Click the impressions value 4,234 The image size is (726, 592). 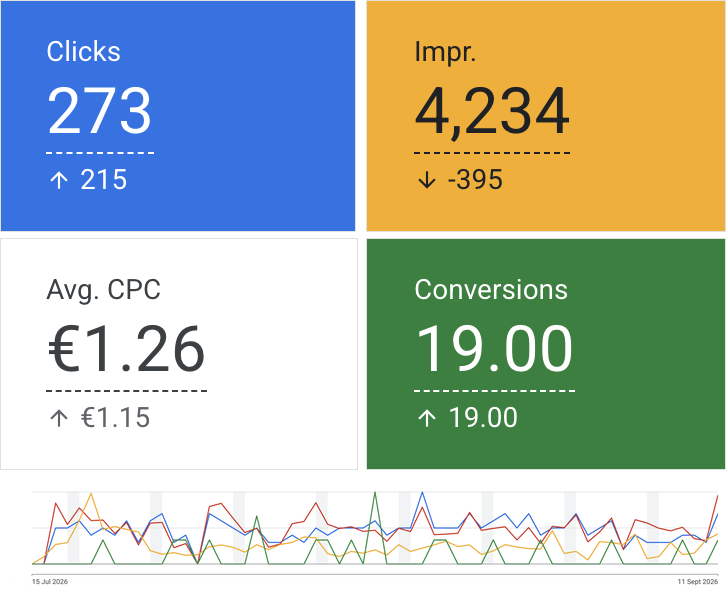point(492,112)
